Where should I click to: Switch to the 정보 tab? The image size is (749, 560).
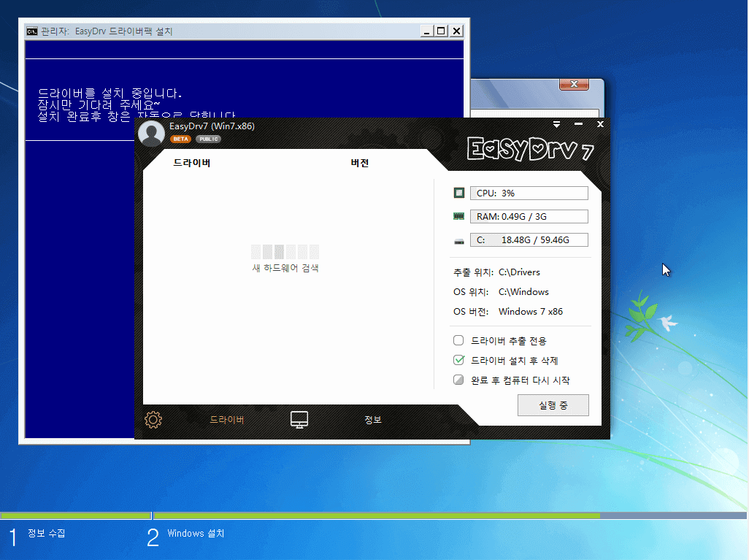coord(373,420)
